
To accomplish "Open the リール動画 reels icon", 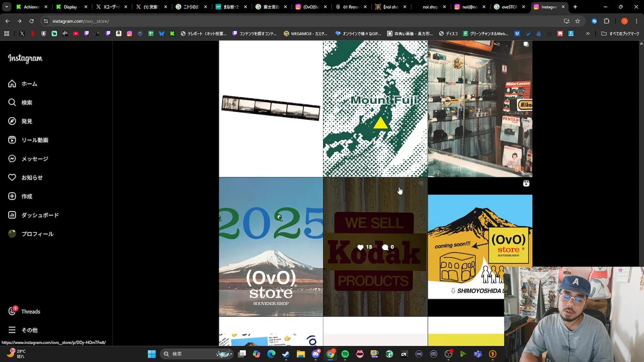I will pyautogui.click(x=12, y=140).
